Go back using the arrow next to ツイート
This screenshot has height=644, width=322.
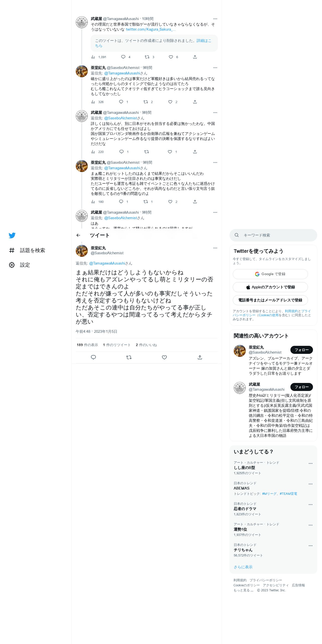coord(78,235)
